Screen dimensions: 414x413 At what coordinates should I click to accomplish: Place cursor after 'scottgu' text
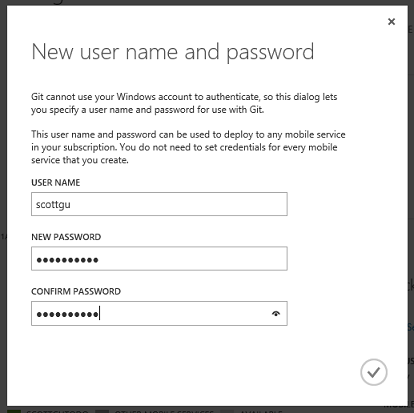[71, 204]
